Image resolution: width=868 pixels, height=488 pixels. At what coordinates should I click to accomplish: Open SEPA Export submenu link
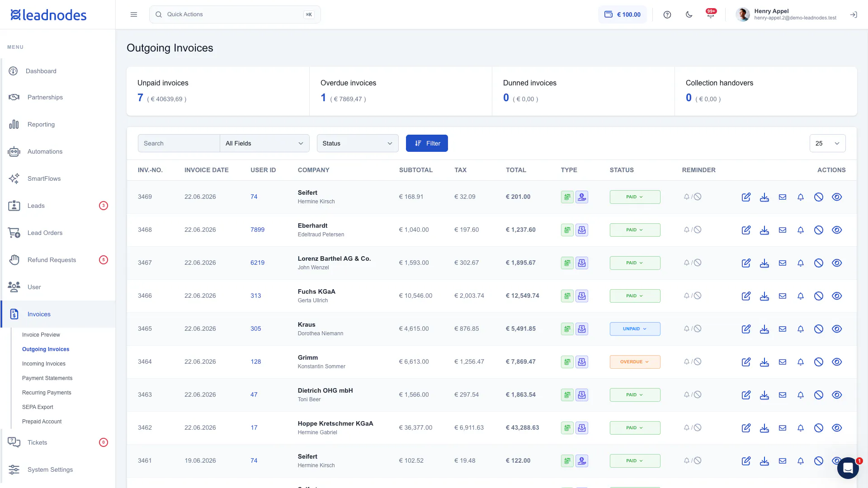38,407
